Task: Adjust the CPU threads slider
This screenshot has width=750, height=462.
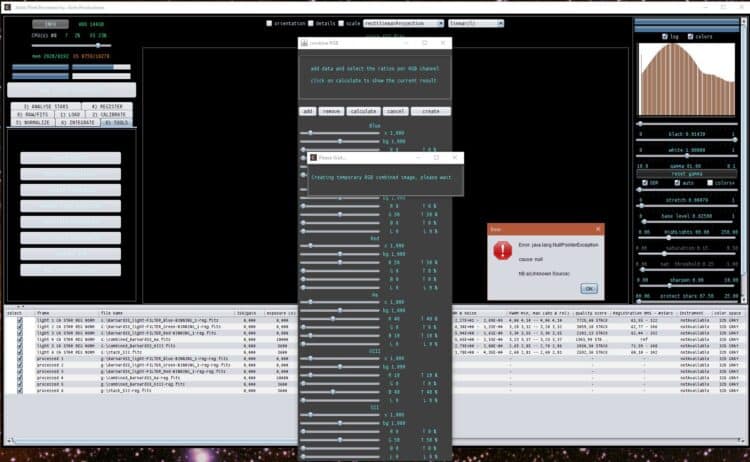Action: 71,45
